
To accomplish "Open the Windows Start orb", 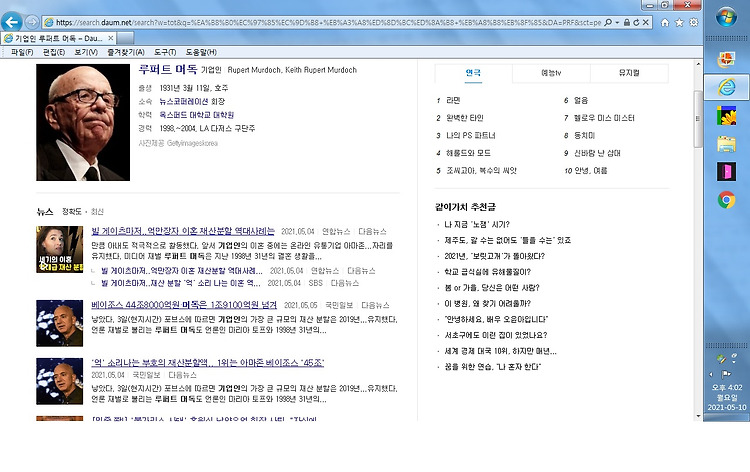I will [727, 17].
